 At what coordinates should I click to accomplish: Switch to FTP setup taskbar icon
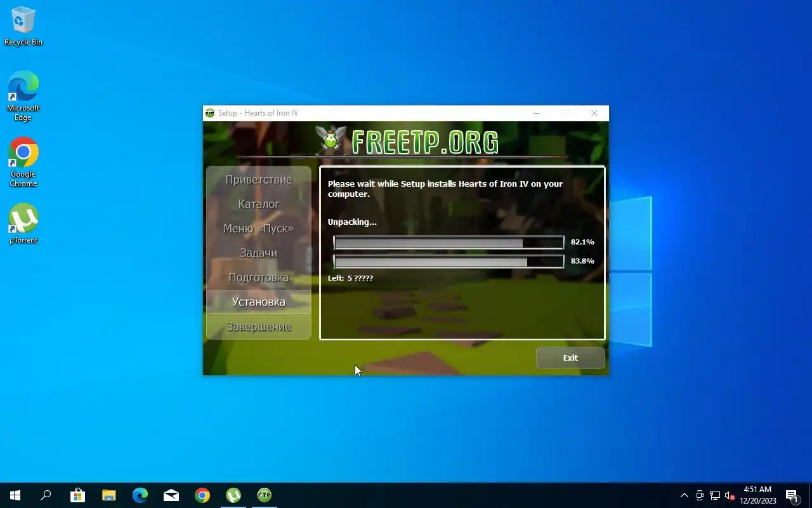click(264, 495)
